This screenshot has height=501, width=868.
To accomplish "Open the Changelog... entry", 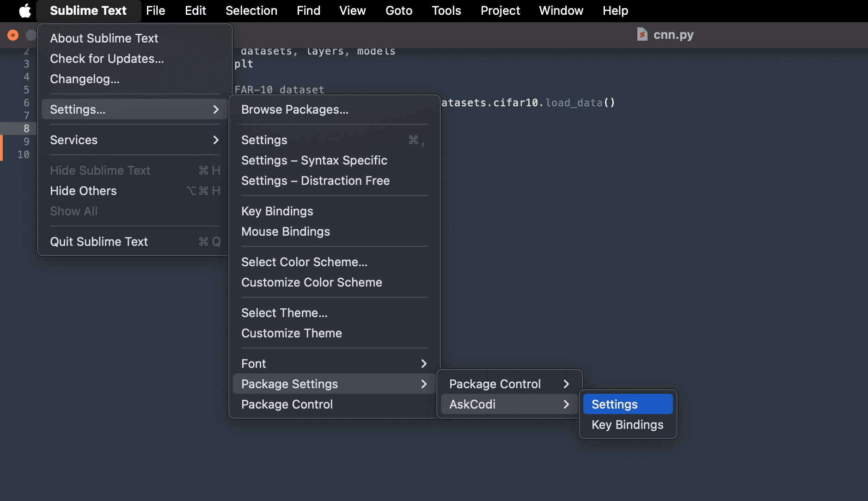I will 134,79.
